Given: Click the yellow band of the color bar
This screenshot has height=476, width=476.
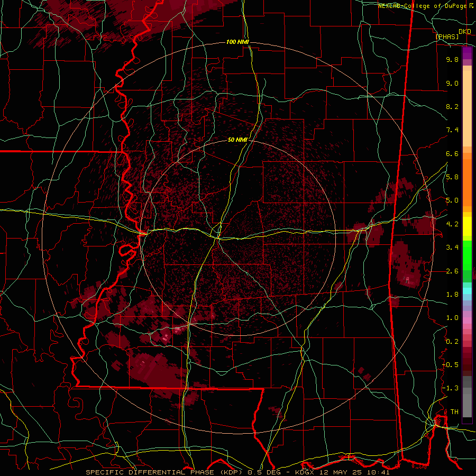Looking at the screenshot, I should pos(467,226).
